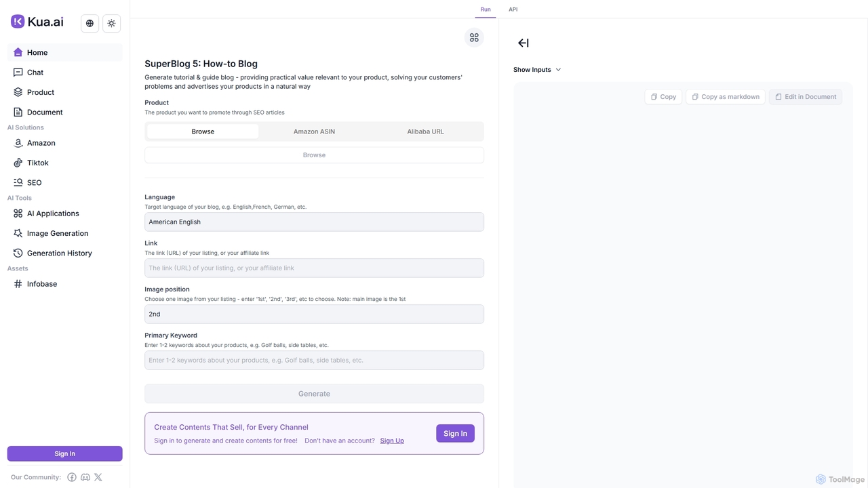This screenshot has height=488, width=868.
Task: Click the Tiktok icon in sidebar
Action: [x=18, y=163]
